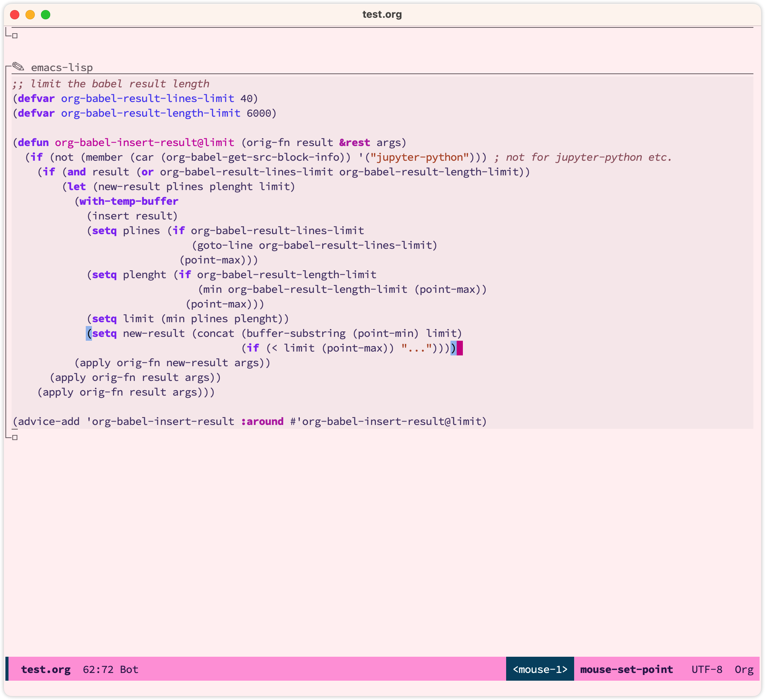Click buffer-substring in the code
Image resolution: width=765 pixels, height=700 pixels.
296,333
